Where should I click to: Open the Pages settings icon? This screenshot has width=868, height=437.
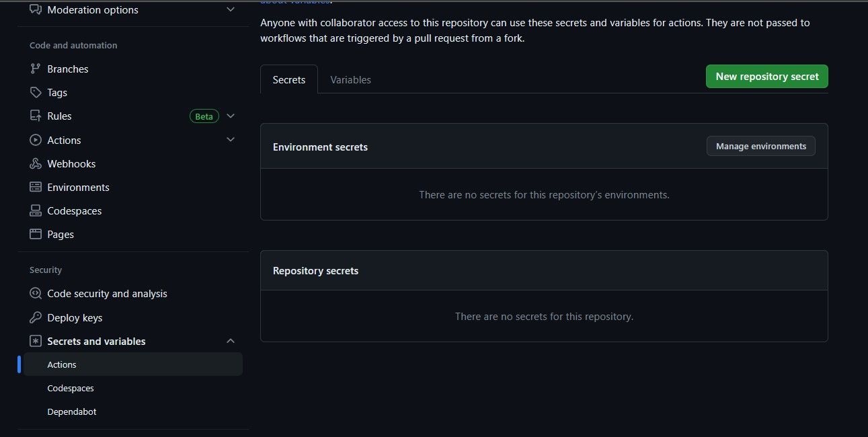click(35, 234)
